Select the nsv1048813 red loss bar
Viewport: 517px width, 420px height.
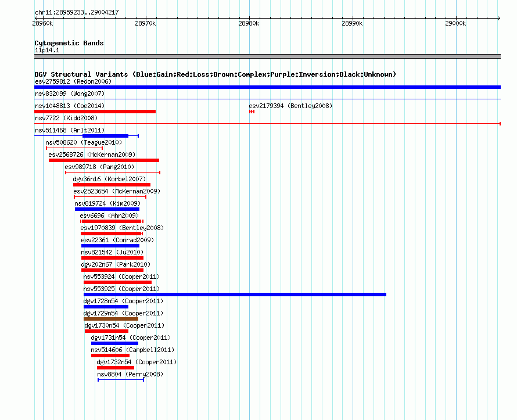coord(95,112)
